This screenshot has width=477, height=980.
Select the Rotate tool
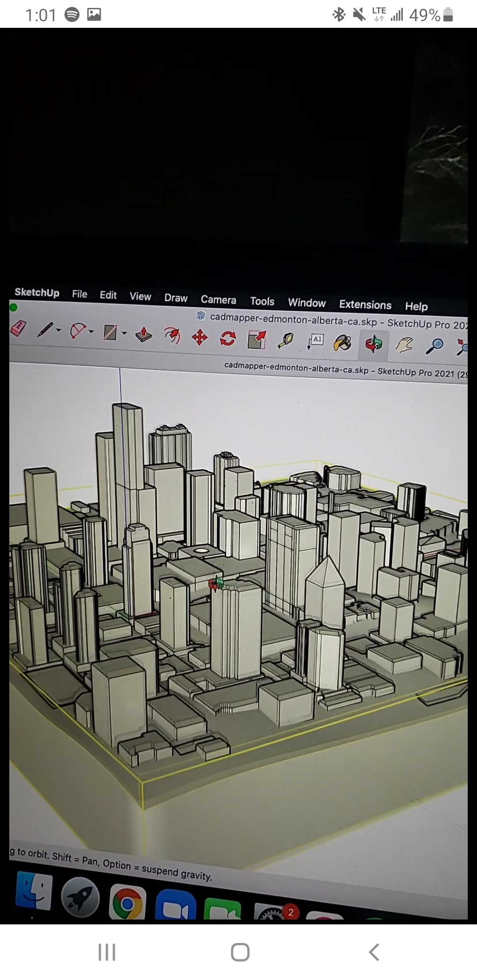[x=228, y=339]
